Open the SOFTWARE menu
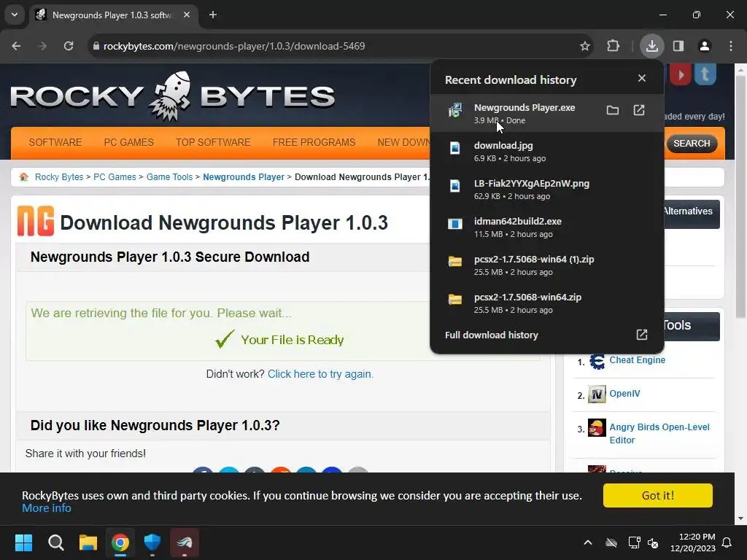Viewport: 747px width, 560px height. [55, 142]
